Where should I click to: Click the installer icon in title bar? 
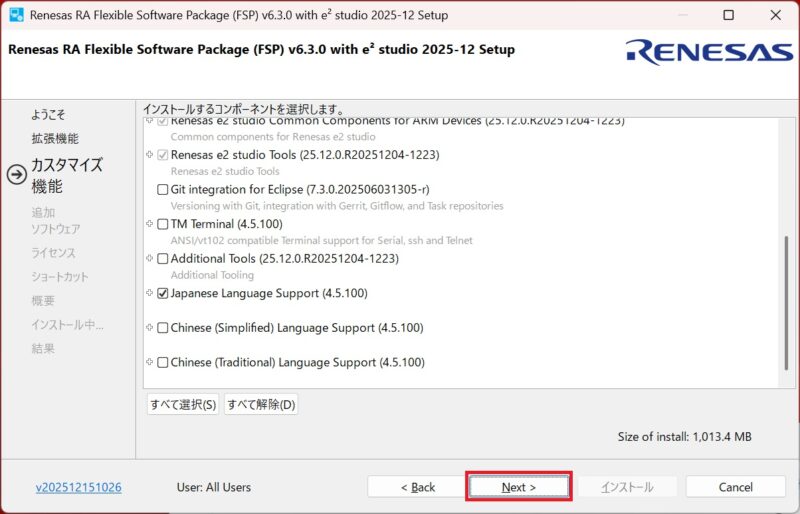coord(16,15)
